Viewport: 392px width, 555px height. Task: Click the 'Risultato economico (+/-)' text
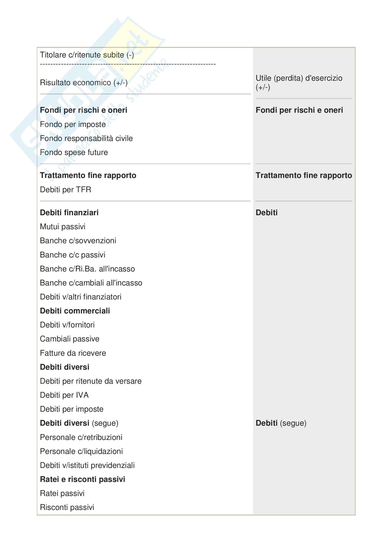83,83
